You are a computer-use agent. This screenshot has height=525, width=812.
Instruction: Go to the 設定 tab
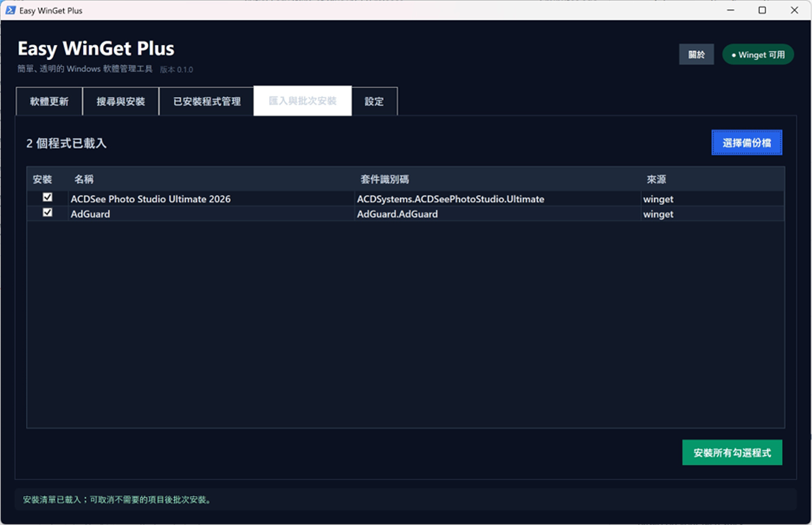(374, 102)
